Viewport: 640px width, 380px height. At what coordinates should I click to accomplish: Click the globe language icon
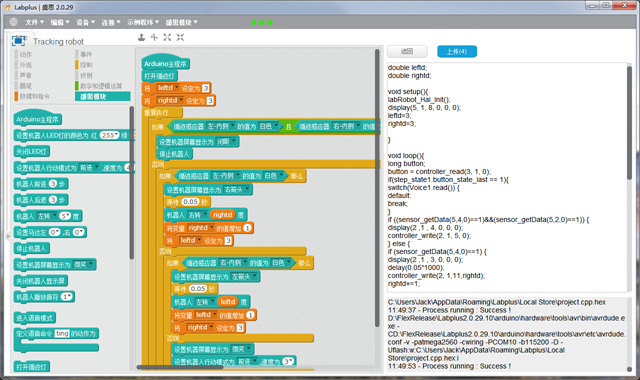pos(13,22)
